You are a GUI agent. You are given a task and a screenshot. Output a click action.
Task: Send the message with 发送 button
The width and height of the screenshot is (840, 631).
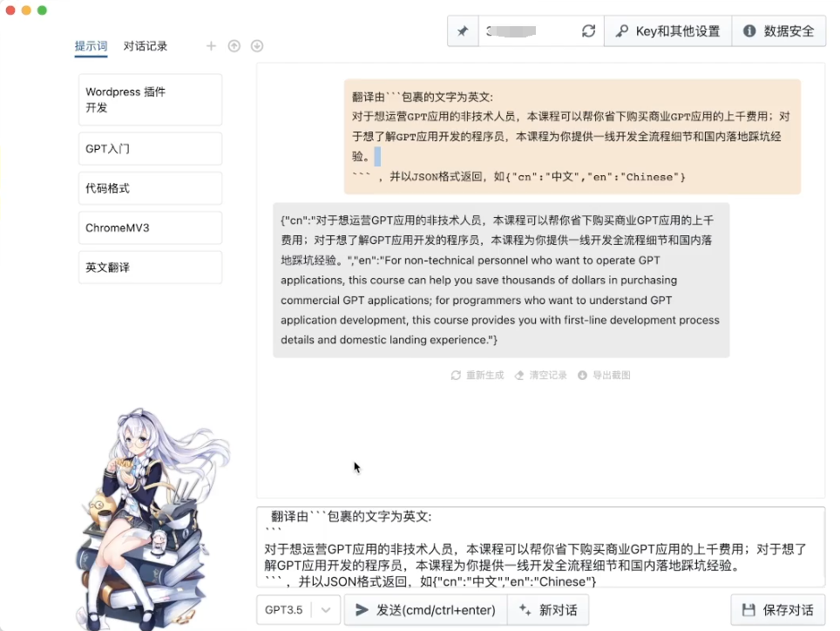pyautogui.click(x=425, y=610)
